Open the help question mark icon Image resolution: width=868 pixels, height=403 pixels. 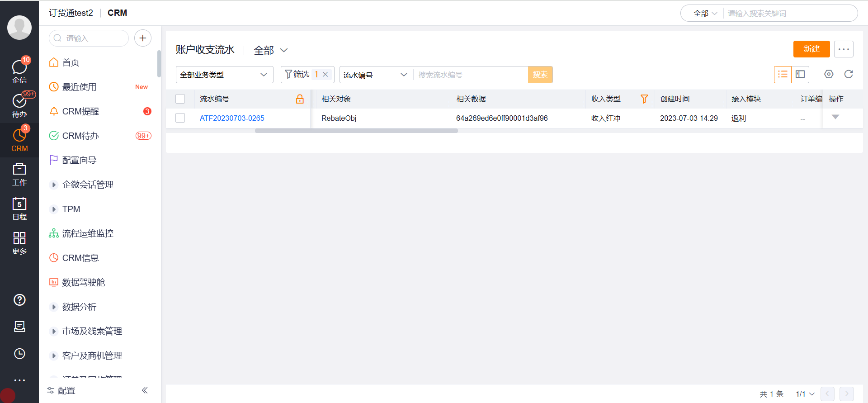pos(19,300)
